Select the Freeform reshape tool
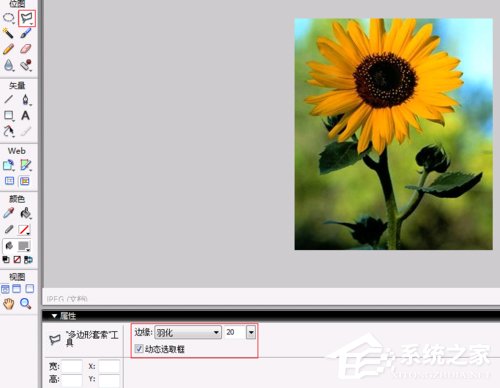 coord(9,131)
